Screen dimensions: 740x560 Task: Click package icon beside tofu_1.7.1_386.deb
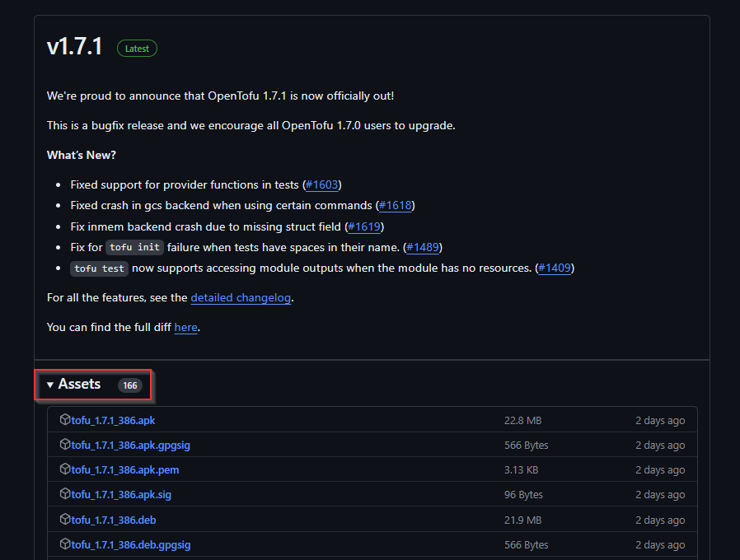pos(65,519)
